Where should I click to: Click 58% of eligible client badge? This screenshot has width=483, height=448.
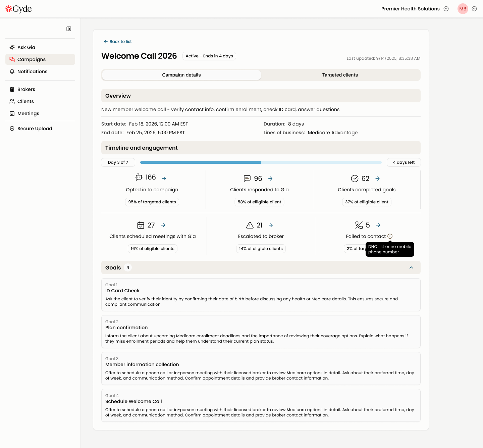[259, 202]
